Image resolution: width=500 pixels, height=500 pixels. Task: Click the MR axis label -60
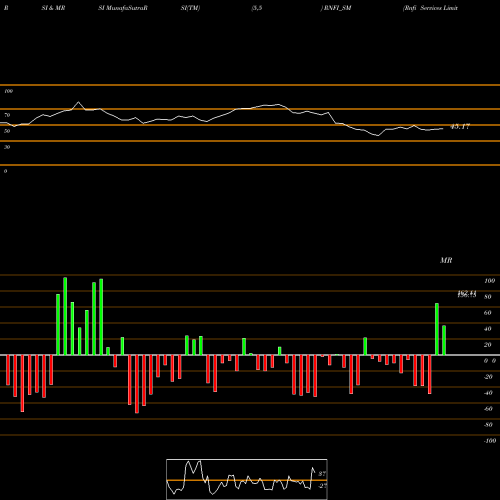tap(488, 409)
